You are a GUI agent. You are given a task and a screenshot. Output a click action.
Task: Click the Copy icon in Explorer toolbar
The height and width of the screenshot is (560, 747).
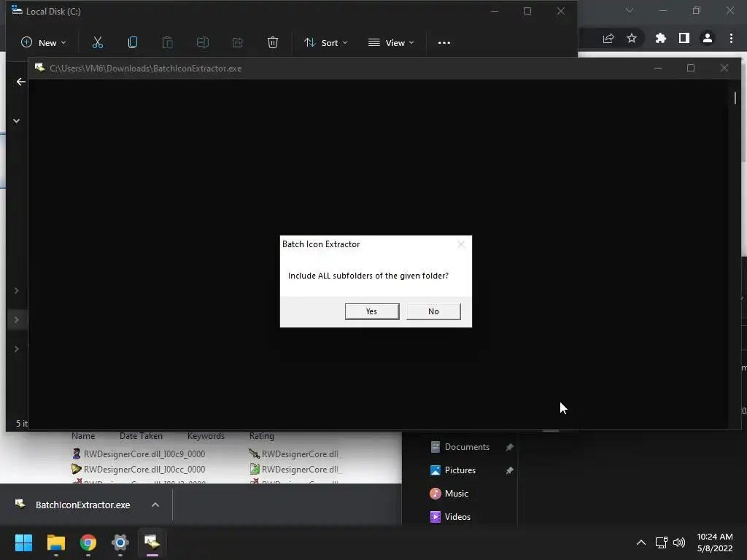click(x=133, y=43)
